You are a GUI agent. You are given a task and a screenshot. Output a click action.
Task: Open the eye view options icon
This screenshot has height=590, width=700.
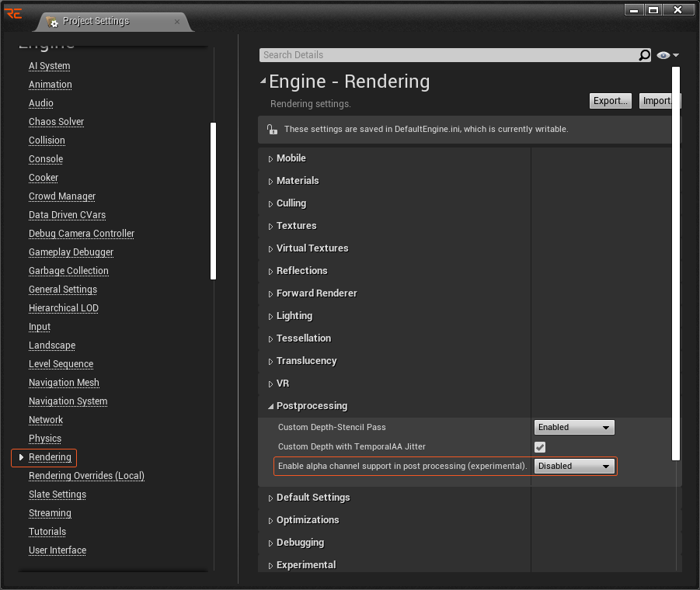point(667,55)
